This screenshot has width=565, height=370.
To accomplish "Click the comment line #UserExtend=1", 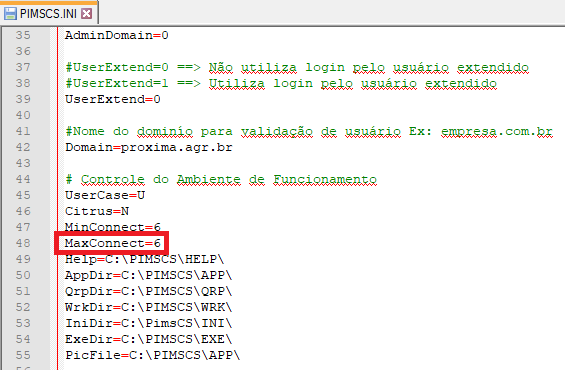I will [281, 84].
